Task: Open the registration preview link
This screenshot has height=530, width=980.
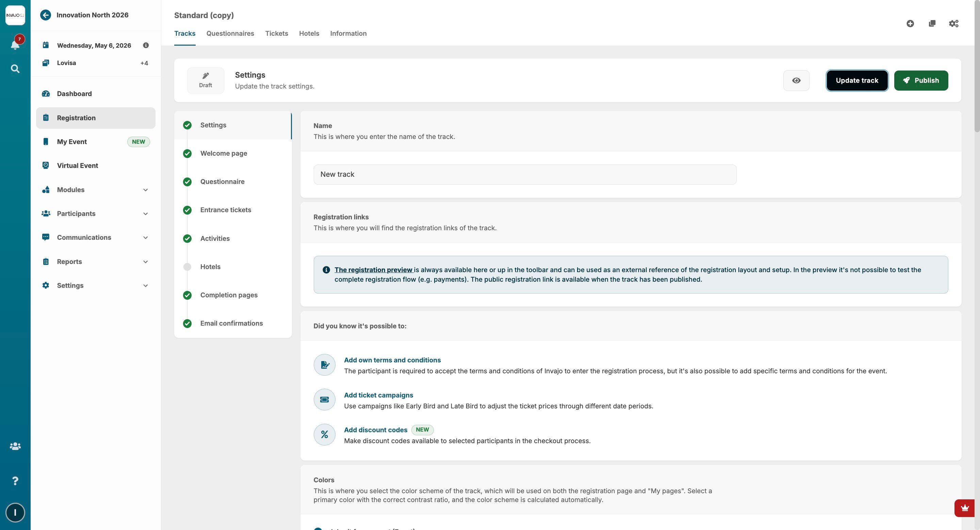Action: click(373, 269)
